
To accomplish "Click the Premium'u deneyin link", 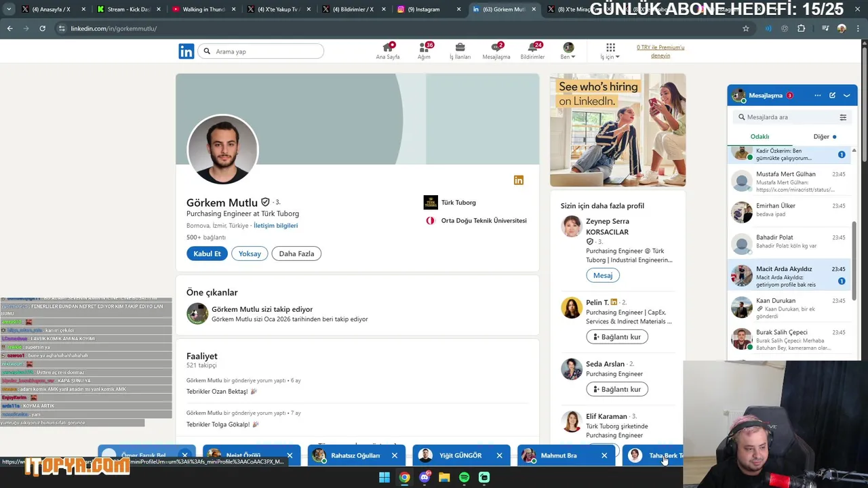I will [660, 52].
